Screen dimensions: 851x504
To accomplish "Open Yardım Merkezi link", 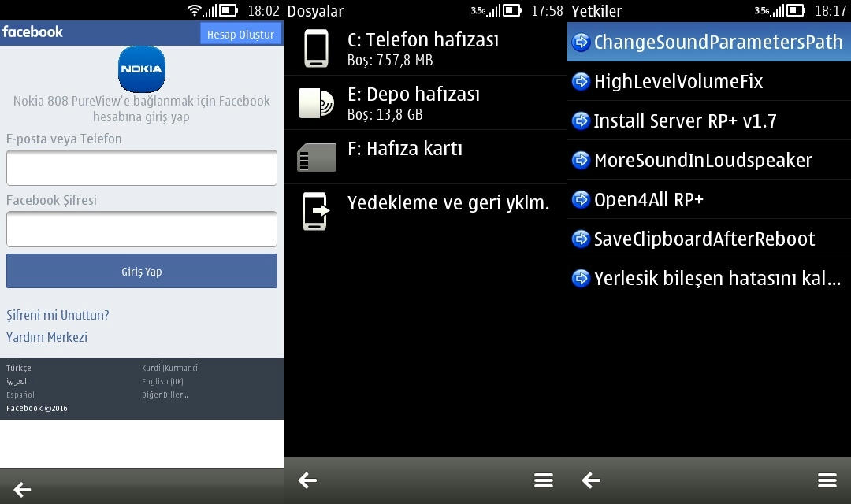I will (x=46, y=337).
